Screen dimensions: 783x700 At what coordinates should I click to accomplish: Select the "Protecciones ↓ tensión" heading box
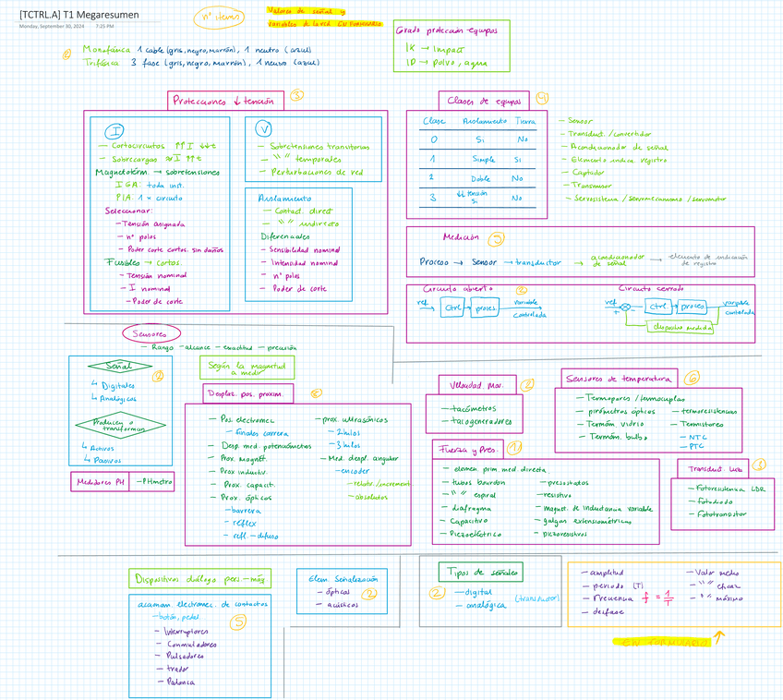point(225,101)
